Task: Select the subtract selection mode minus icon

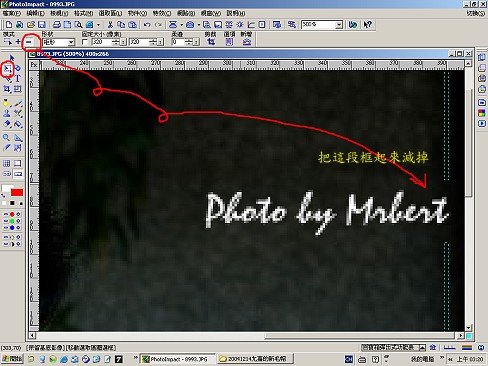Action: (29, 42)
